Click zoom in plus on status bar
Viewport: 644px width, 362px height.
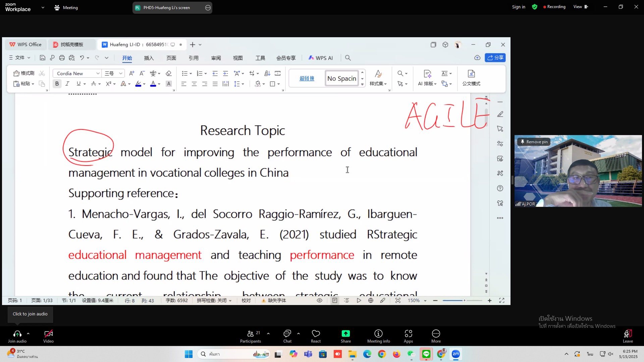tap(490, 301)
